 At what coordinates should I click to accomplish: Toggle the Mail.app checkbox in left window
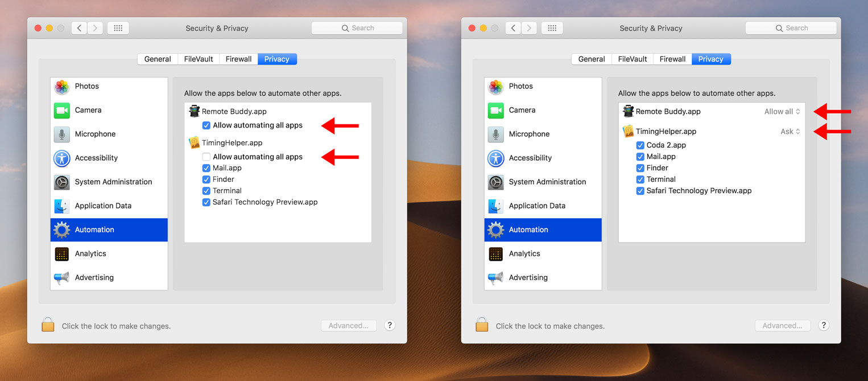[x=206, y=168]
